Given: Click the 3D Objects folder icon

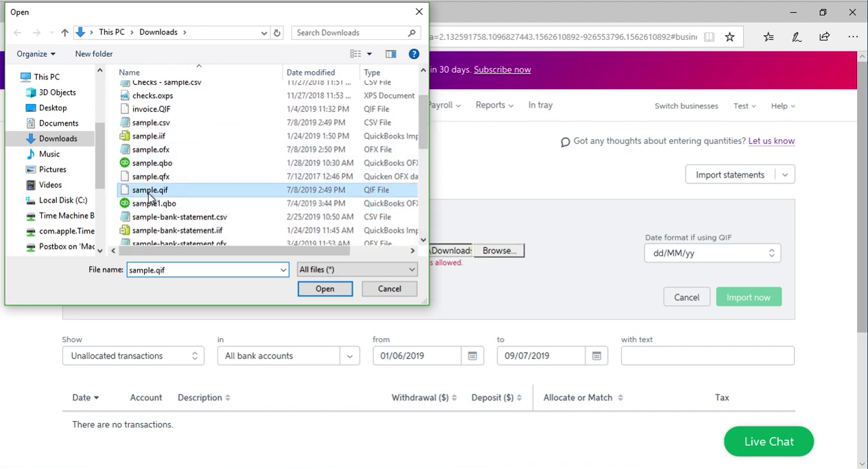Looking at the screenshot, I should 30,93.
